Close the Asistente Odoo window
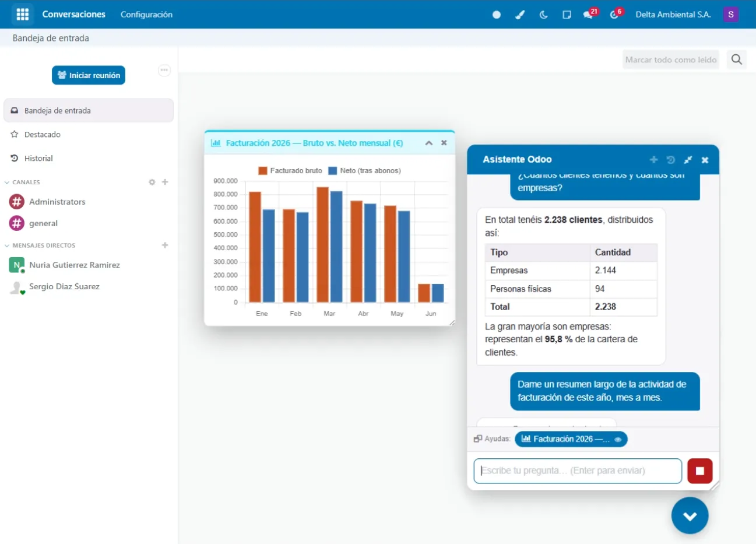The image size is (756, 544). [x=705, y=160]
